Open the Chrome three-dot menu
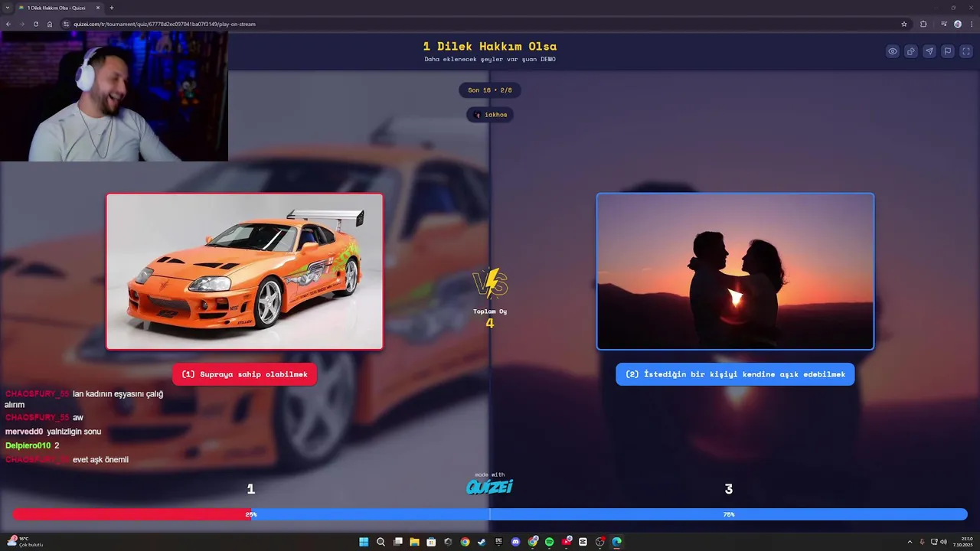This screenshot has height=551, width=980. pyautogui.click(x=971, y=24)
